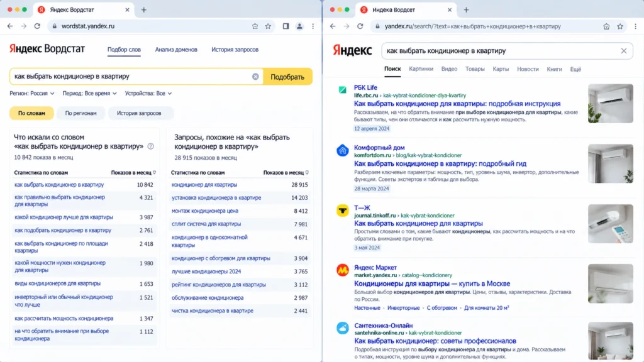Clear the Wordstat search query field
The width and height of the screenshot is (644, 362).
tap(255, 77)
